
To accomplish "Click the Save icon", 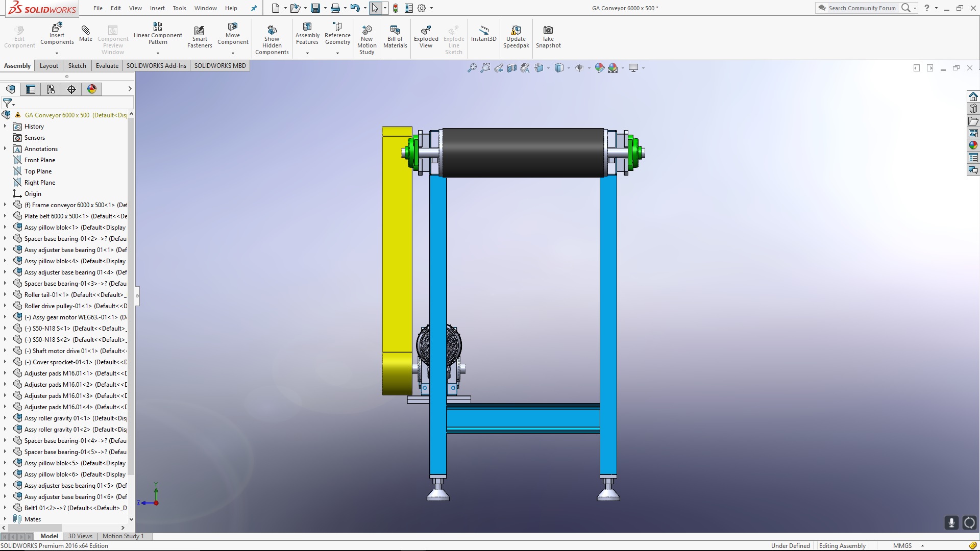I will [315, 8].
